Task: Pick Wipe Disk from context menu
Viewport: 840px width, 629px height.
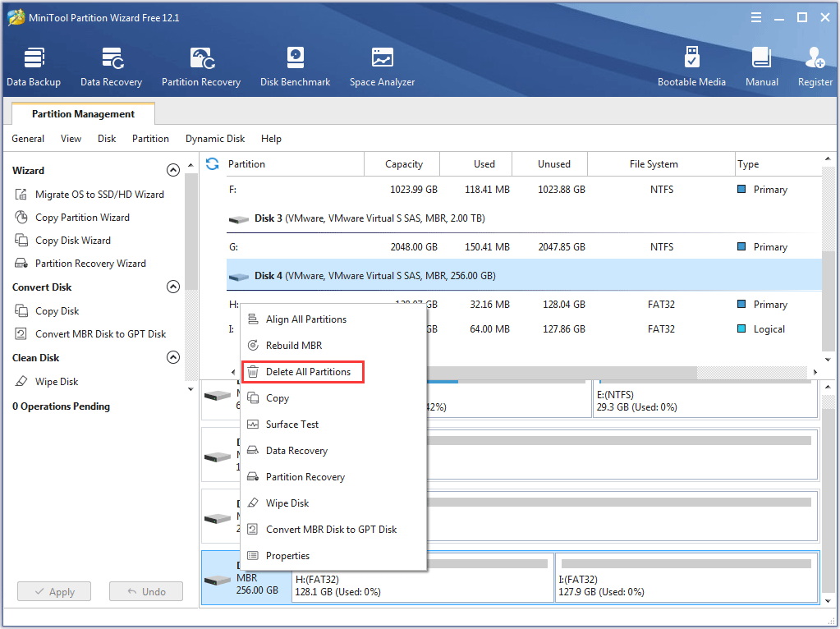Action: point(333,503)
